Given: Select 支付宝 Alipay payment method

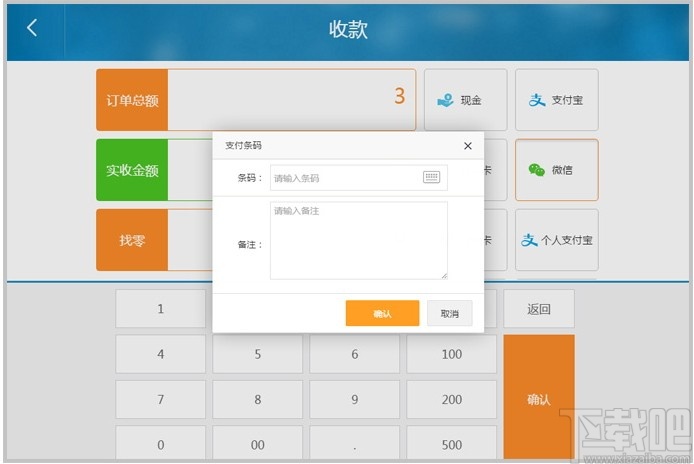Looking at the screenshot, I should click(x=557, y=100).
